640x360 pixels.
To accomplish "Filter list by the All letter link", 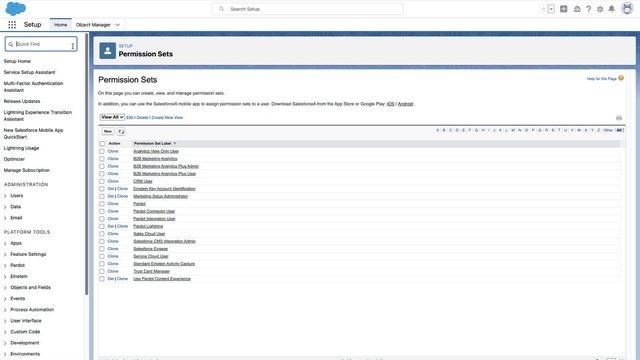I will (619, 130).
